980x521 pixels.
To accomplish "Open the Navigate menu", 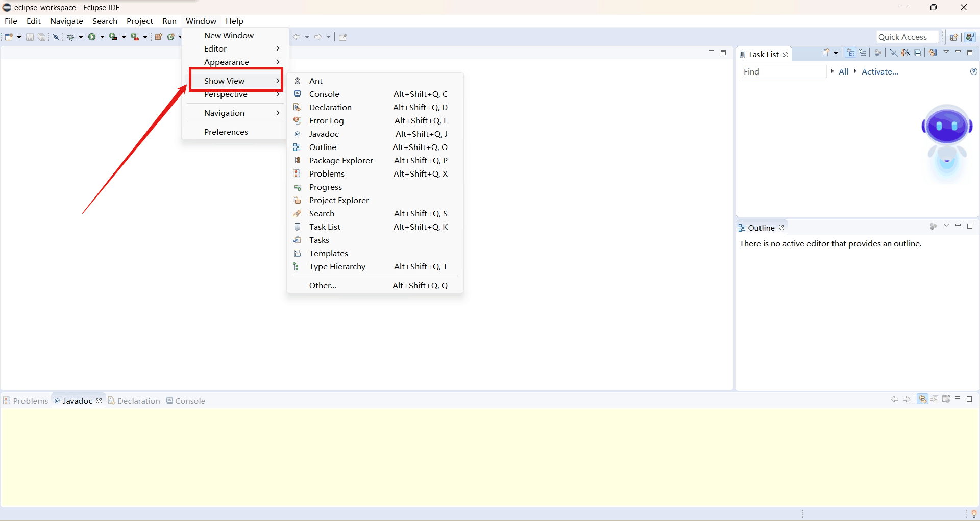I will (x=66, y=21).
